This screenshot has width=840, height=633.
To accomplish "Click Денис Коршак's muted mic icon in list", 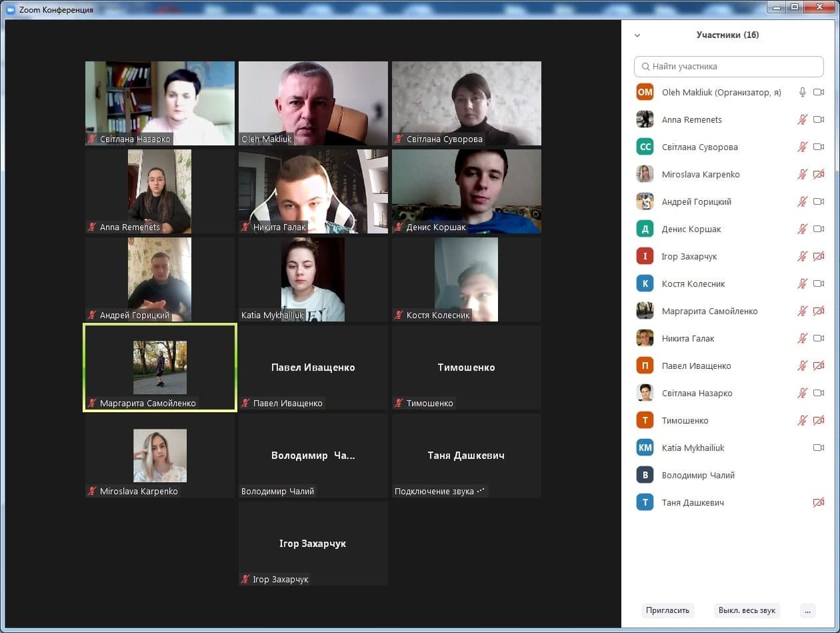I will 803,229.
